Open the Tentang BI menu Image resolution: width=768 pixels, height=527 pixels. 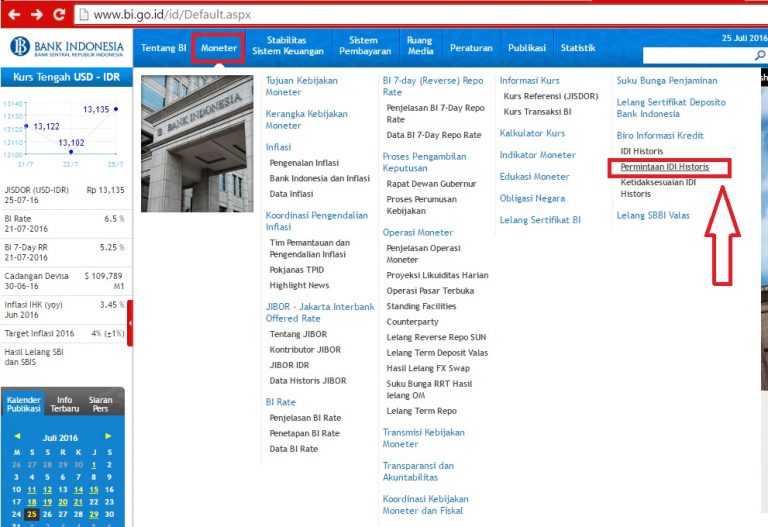tap(164, 48)
